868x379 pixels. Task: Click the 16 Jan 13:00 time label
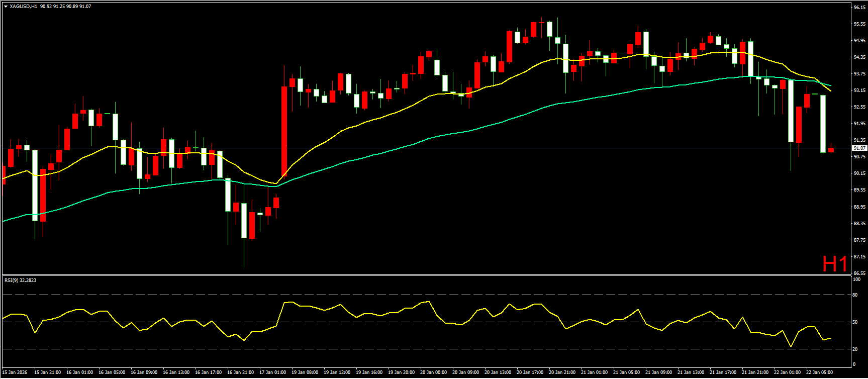coord(176,372)
